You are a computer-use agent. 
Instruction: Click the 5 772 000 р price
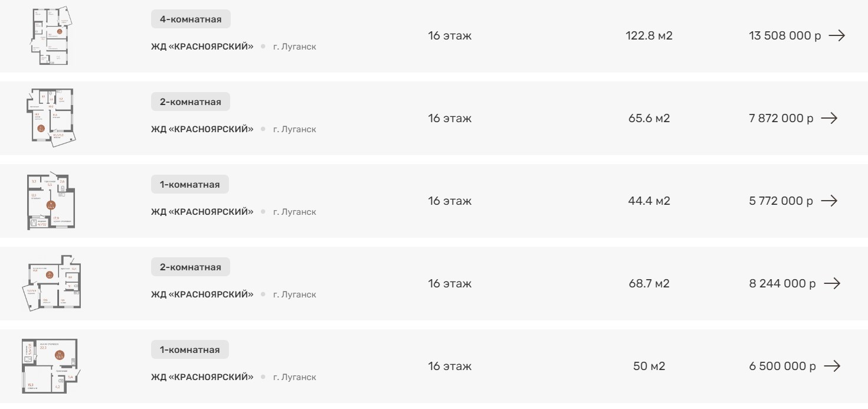coord(781,201)
